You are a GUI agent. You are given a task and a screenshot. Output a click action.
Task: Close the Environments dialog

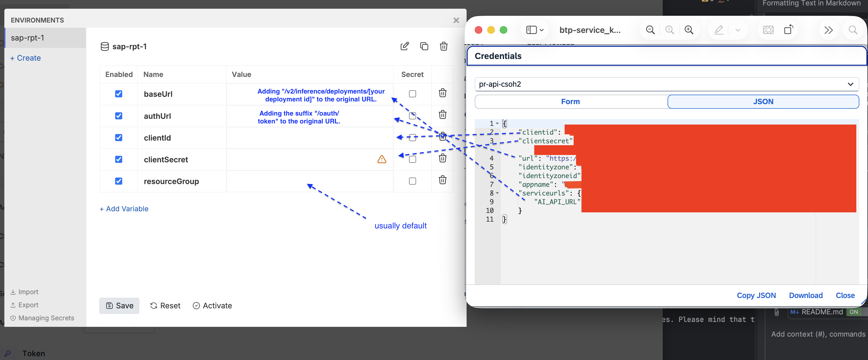point(456,21)
